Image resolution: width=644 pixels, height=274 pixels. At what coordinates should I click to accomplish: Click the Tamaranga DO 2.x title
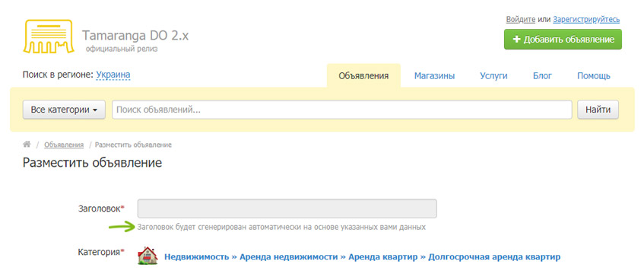pyautogui.click(x=135, y=35)
